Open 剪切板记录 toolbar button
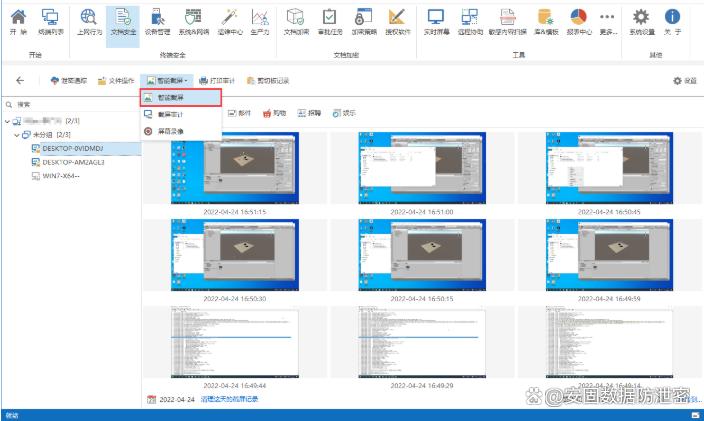 tap(267, 80)
